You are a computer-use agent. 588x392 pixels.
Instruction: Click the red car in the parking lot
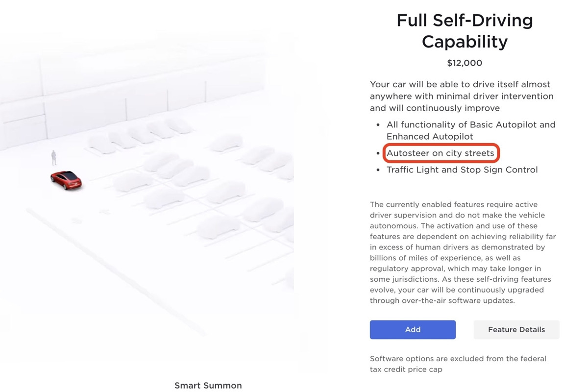coord(66,180)
